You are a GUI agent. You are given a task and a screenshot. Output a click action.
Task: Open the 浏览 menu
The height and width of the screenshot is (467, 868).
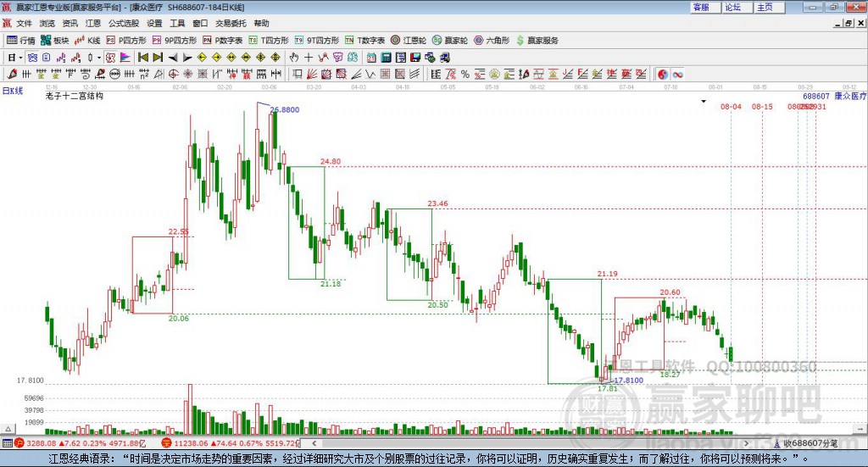point(47,23)
